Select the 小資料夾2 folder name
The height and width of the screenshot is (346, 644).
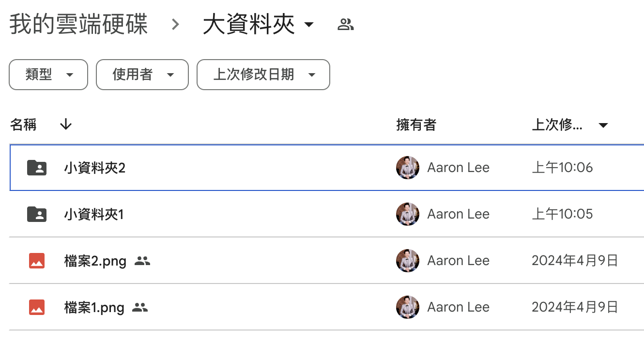94,168
